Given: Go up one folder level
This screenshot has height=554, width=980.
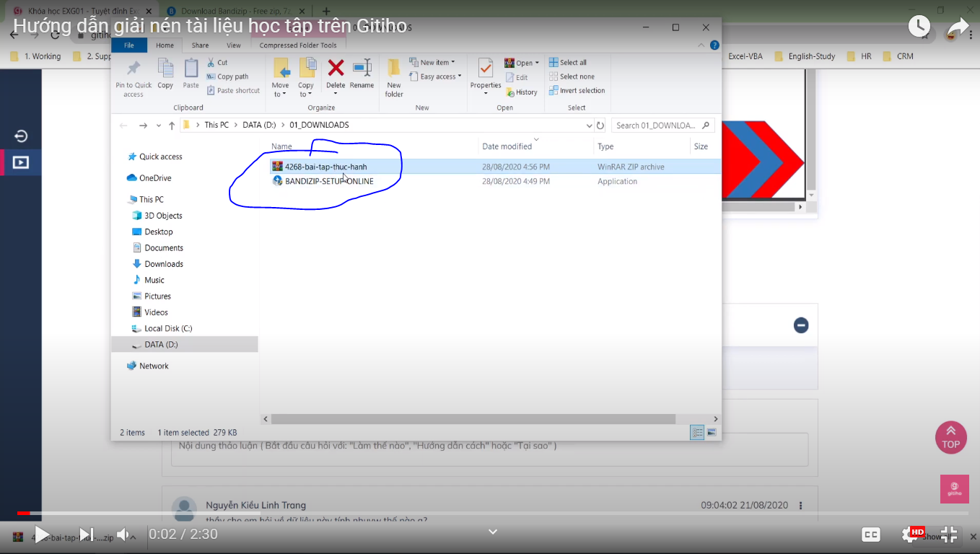Looking at the screenshot, I should coord(172,126).
